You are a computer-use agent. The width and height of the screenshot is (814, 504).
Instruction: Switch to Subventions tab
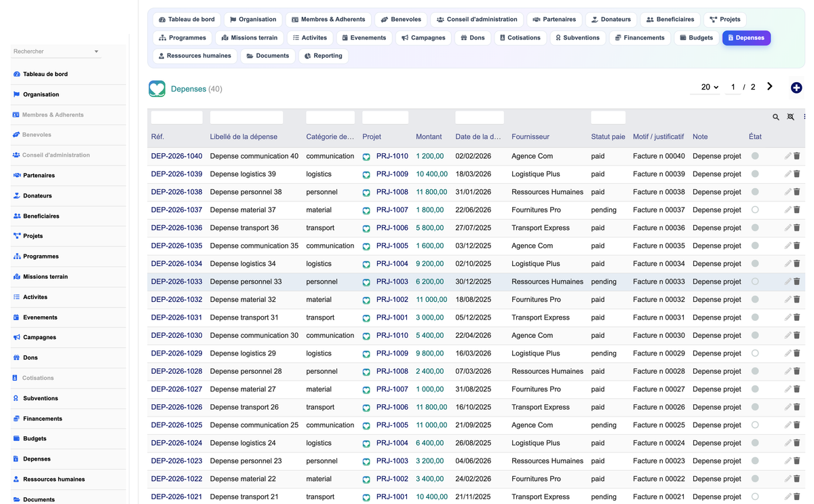click(x=577, y=38)
